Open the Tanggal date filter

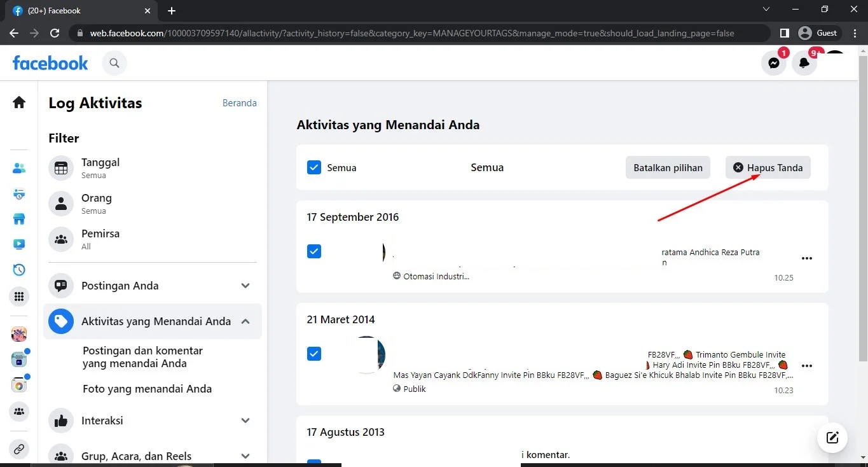(x=153, y=168)
